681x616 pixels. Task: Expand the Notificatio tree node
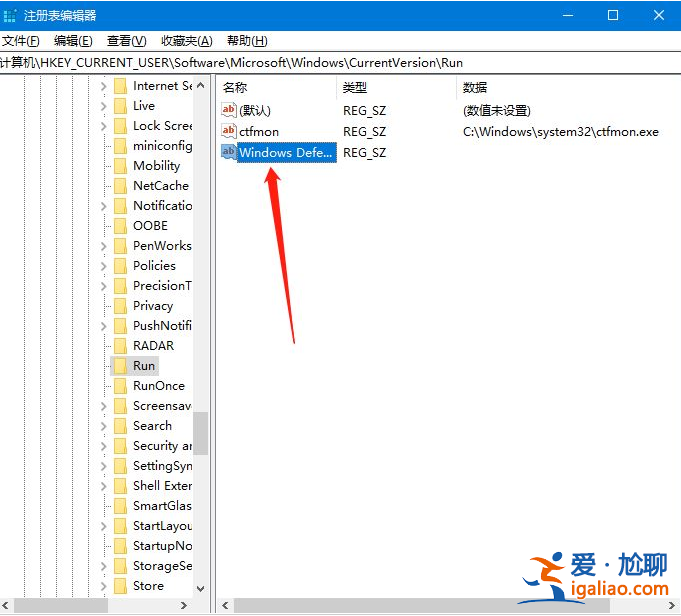[103, 206]
